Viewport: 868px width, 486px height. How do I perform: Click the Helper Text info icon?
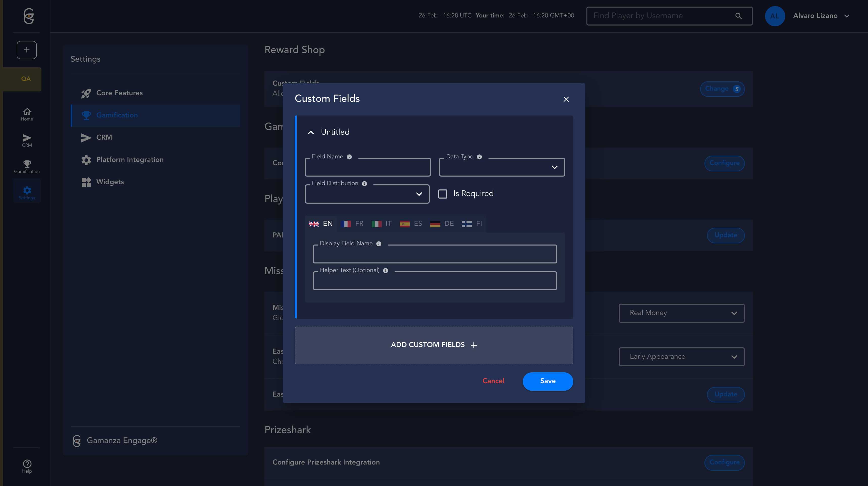[x=386, y=271]
